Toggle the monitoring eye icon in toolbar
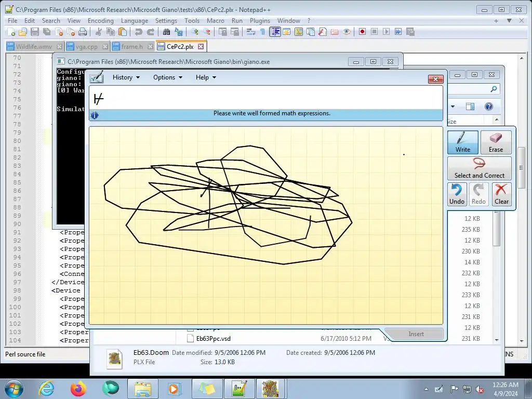Image resolution: width=532 pixels, height=399 pixels. pyautogui.click(x=347, y=32)
